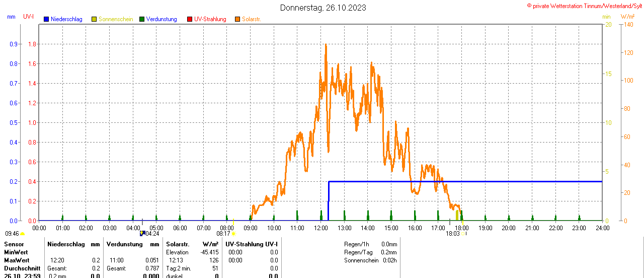Screen dimensions: 644x278
Task: Click the Regen/Tag value 0.2mm
Action: [389, 252]
